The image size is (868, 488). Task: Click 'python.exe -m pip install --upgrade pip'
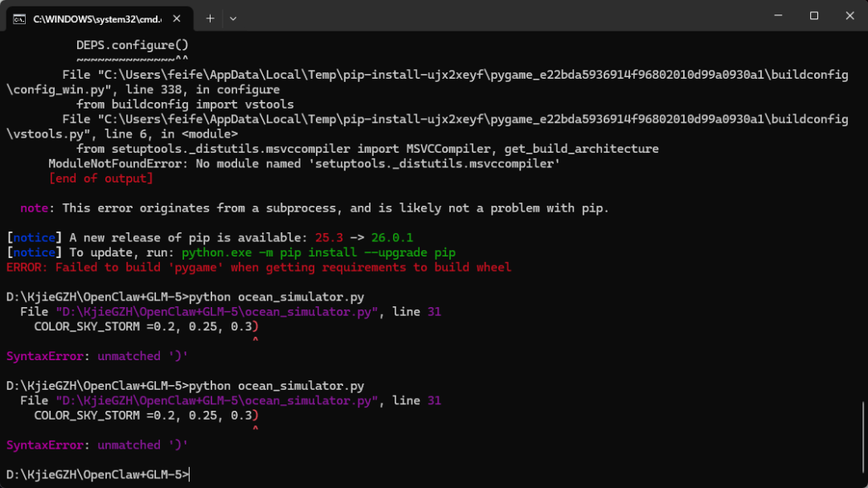click(x=318, y=252)
